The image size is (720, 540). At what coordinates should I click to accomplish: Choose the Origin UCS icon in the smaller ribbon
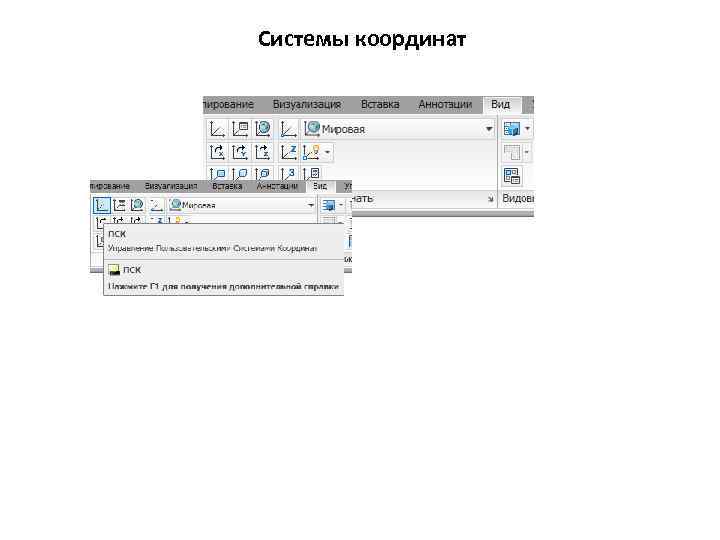(157, 205)
